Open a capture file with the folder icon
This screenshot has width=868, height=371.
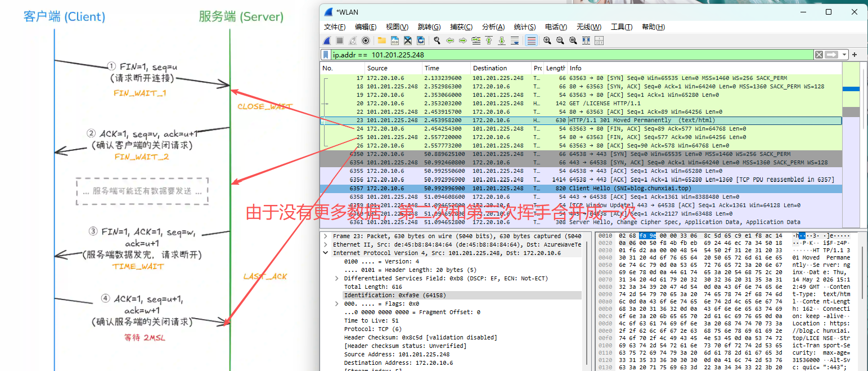pyautogui.click(x=382, y=41)
